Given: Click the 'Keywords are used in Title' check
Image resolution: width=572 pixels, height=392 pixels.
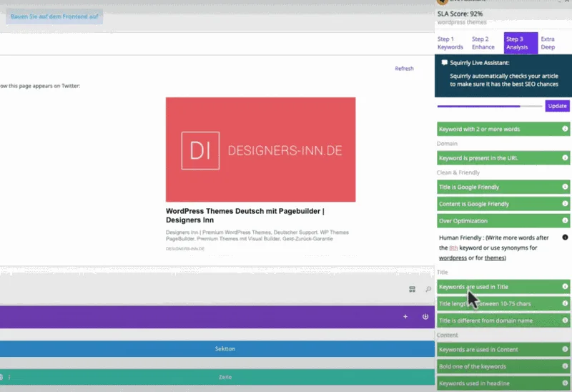Looking at the screenshot, I should [503, 287].
